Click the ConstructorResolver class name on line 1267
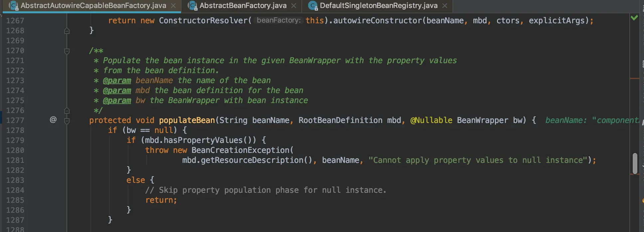Viewport: 644px width, 232px height. click(x=203, y=21)
